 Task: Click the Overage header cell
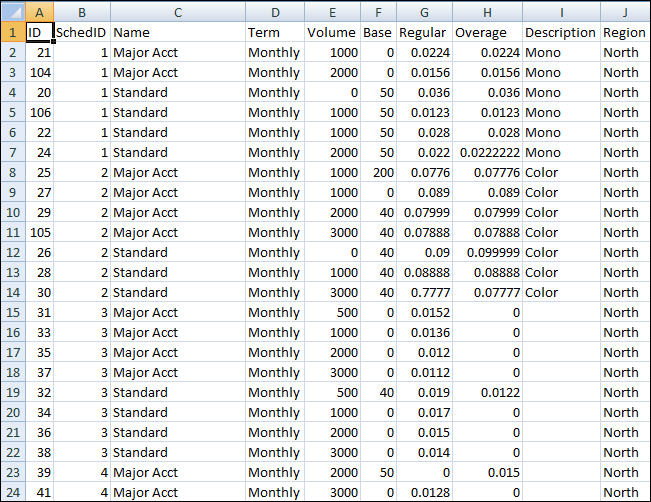(x=487, y=32)
